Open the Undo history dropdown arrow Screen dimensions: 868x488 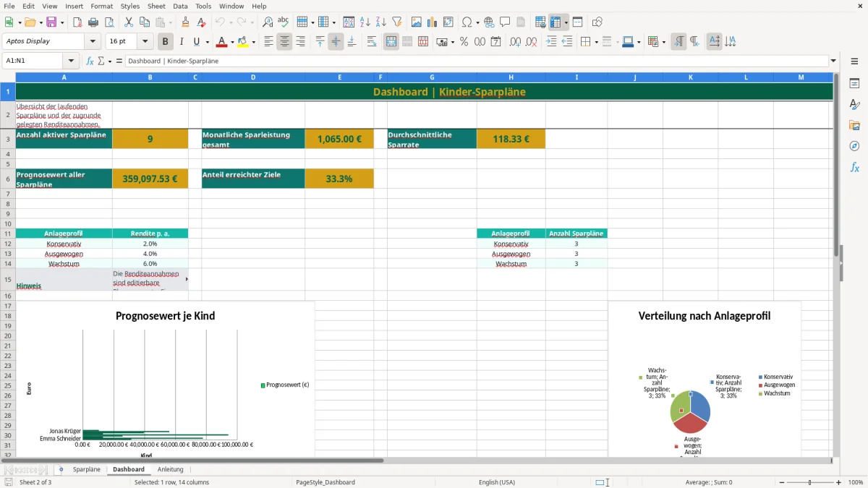pos(230,22)
